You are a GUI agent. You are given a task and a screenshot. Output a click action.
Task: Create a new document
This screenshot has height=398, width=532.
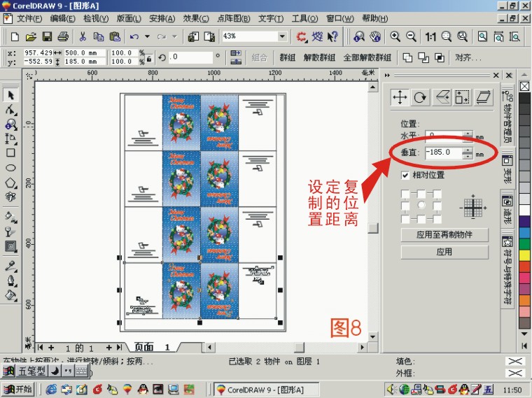tap(15, 36)
